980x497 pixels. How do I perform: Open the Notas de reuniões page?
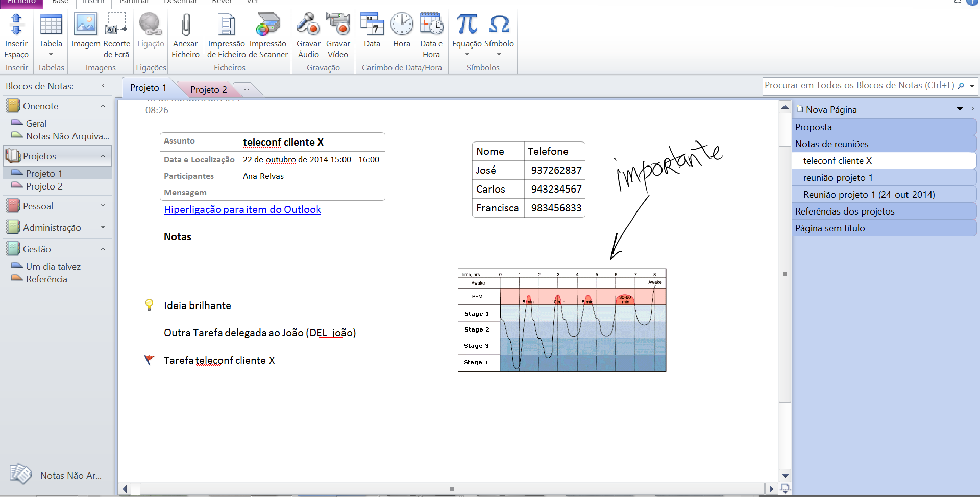(884, 144)
